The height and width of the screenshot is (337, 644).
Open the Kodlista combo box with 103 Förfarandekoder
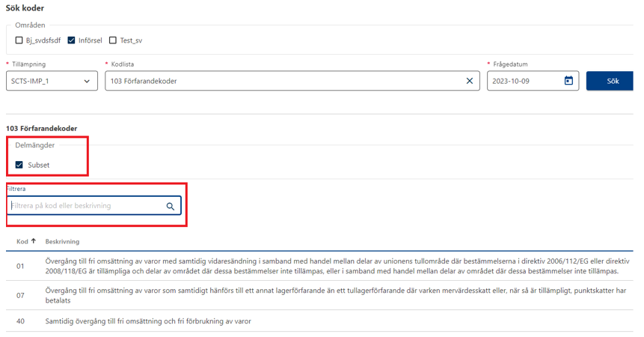[x=284, y=81]
